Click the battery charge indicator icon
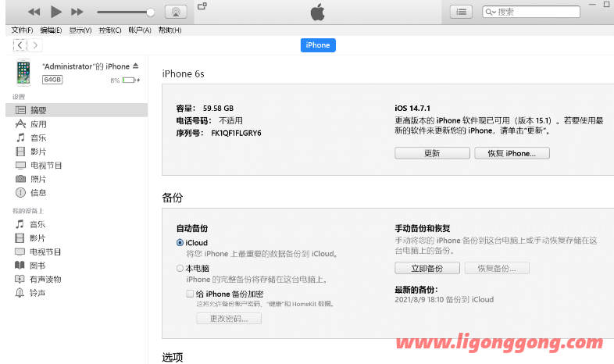 (x=130, y=80)
